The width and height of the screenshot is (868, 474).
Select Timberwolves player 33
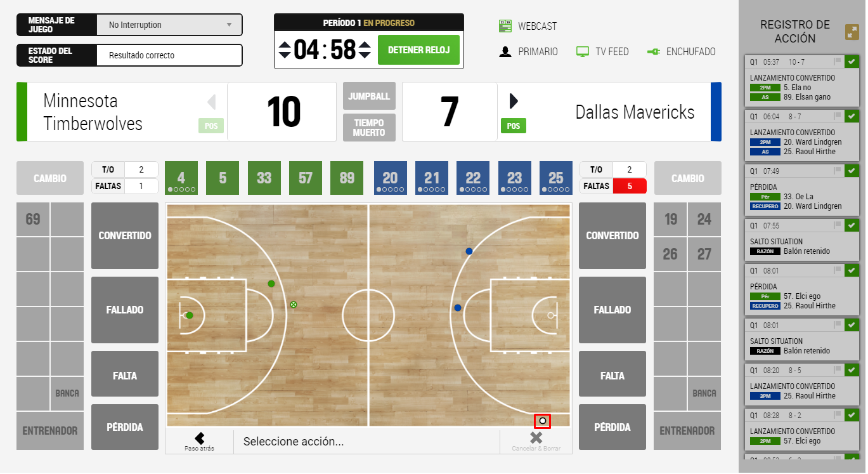click(264, 178)
